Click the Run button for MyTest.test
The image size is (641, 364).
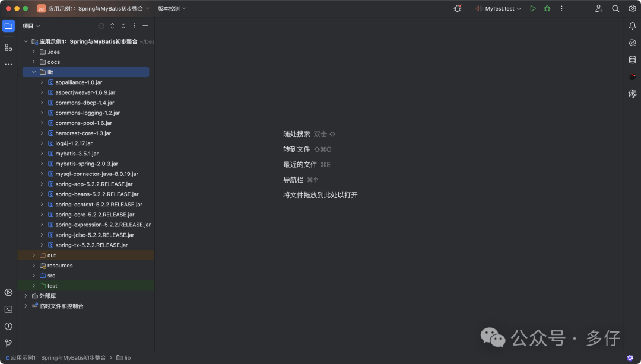(532, 8)
